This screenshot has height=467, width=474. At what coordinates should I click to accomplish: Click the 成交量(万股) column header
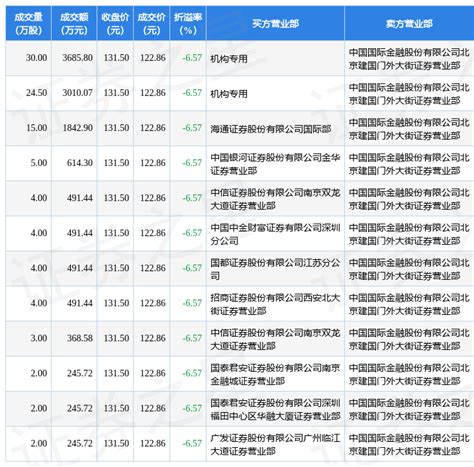[x=28, y=24]
